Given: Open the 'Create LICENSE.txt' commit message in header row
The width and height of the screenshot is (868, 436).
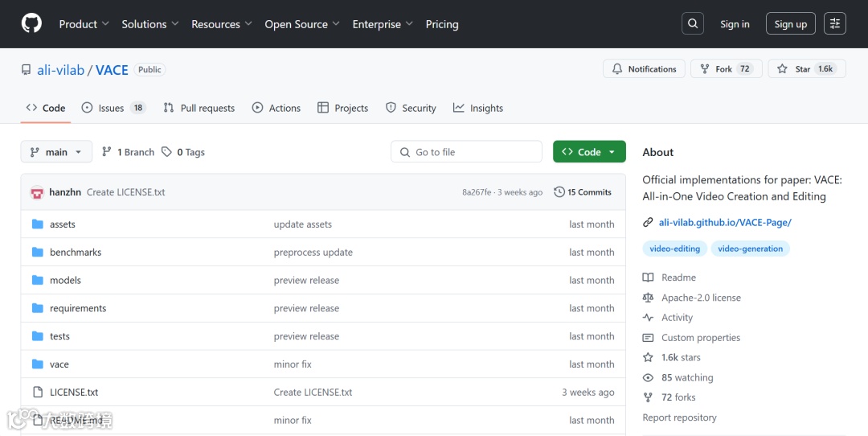Looking at the screenshot, I should (125, 192).
